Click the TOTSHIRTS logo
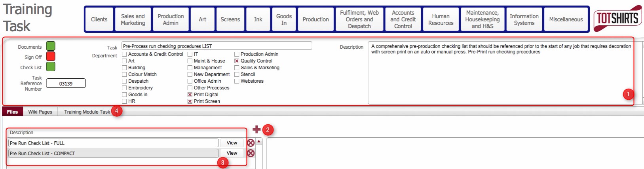 (x=617, y=18)
